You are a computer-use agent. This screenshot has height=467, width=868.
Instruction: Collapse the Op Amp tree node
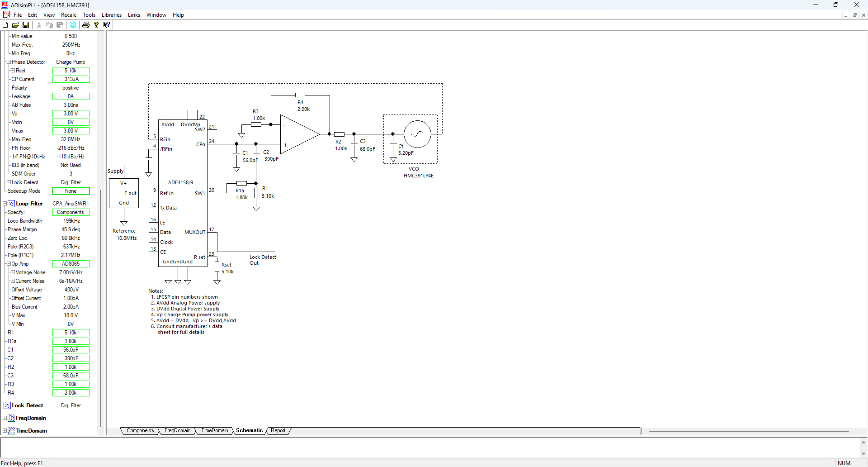pyautogui.click(x=9, y=264)
